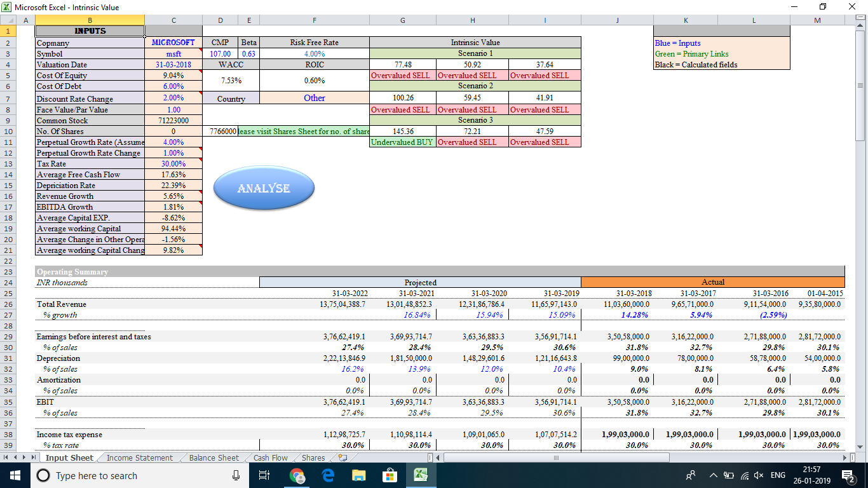
Task: Select the INPUTS header cell
Action: [90, 30]
